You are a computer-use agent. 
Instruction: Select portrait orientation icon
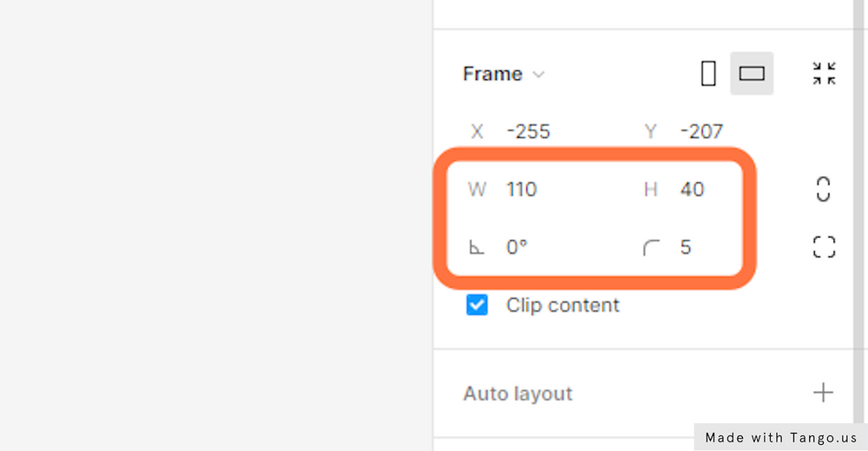(708, 75)
